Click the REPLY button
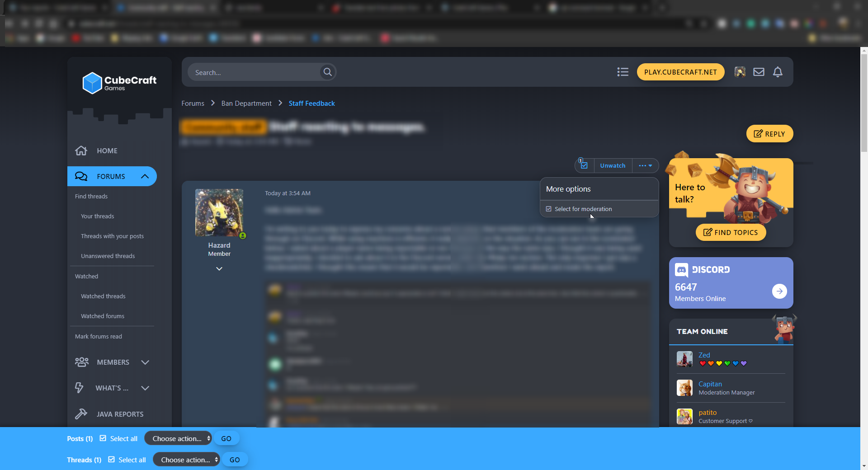The width and height of the screenshot is (868, 470). point(769,134)
